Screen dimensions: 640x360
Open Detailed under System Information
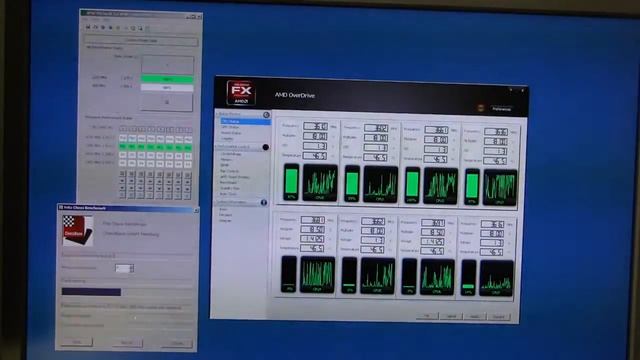point(226,215)
